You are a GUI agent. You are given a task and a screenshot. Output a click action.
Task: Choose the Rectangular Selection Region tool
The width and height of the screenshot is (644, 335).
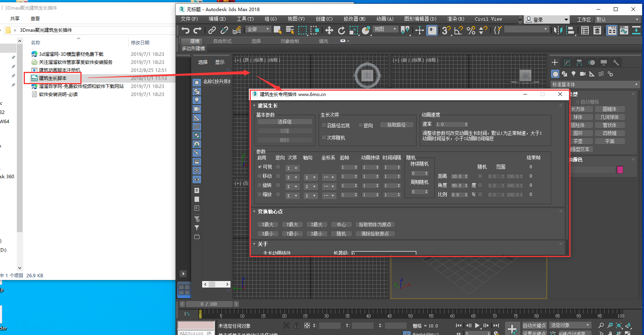pyautogui.click(x=302, y=30)
